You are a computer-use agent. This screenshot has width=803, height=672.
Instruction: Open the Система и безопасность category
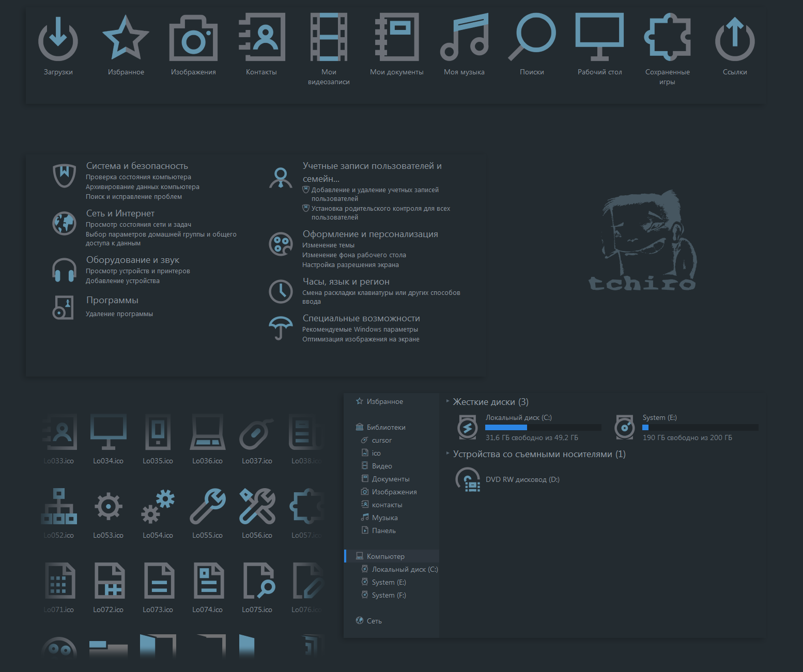[x=137, y=166]
